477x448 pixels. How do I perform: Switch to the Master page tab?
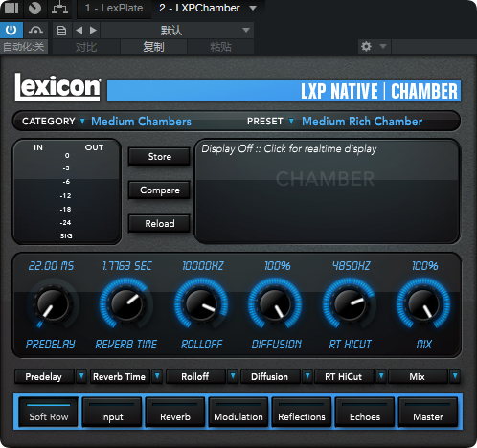428,412
